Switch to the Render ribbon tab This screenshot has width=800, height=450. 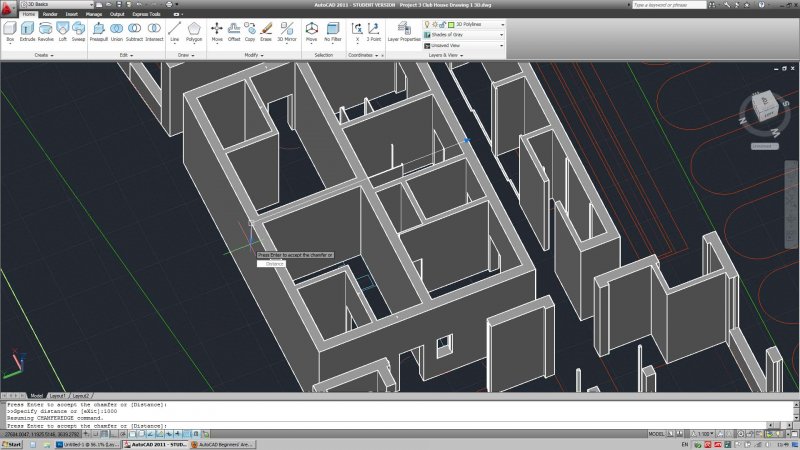click(x=50, y=15)
